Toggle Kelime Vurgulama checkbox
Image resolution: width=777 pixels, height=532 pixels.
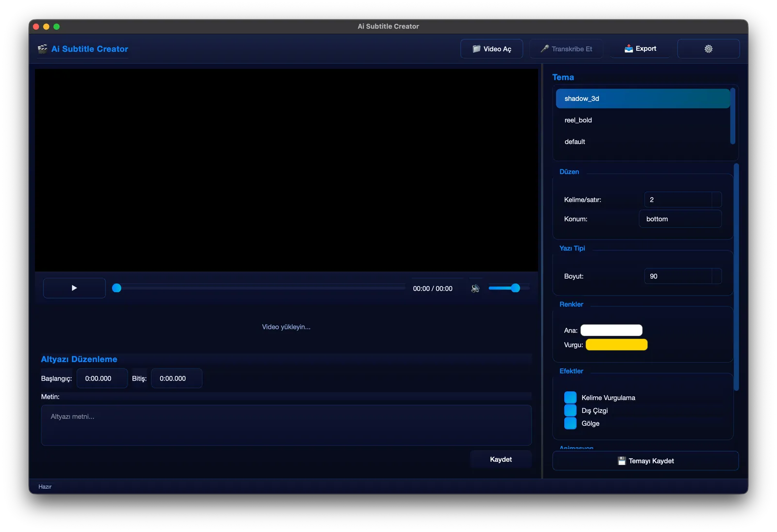570,398
